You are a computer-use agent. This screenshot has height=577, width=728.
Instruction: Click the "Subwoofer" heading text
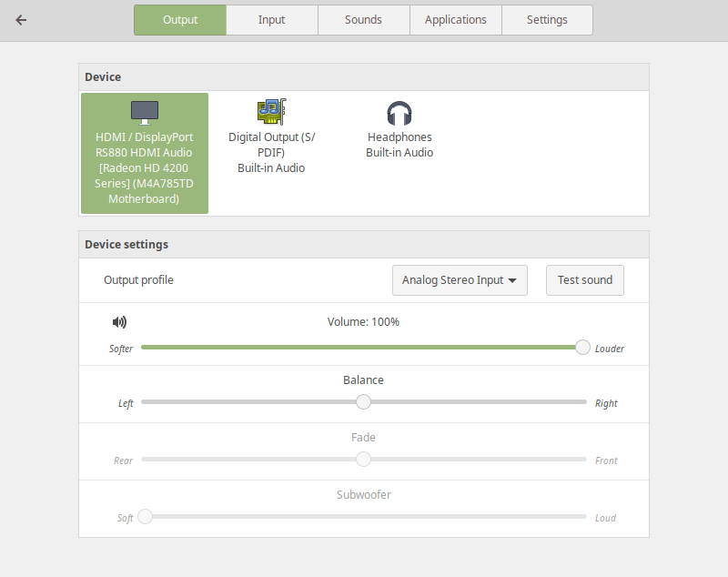[364, 495]
